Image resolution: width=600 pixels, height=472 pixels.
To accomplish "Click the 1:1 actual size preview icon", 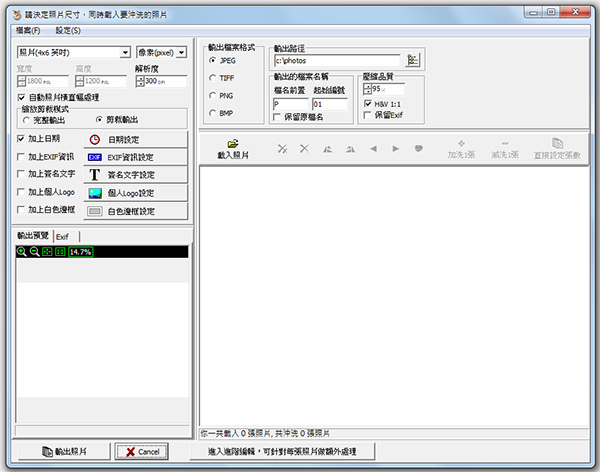I will tap(60, 252).
